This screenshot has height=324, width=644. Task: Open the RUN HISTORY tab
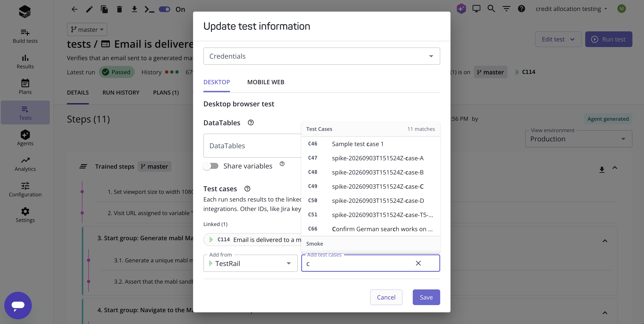(121, 92)
